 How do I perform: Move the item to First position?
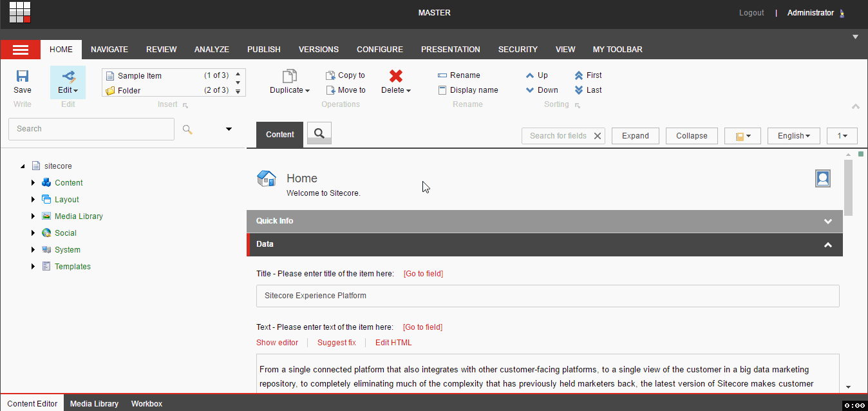tap(587, 75)
